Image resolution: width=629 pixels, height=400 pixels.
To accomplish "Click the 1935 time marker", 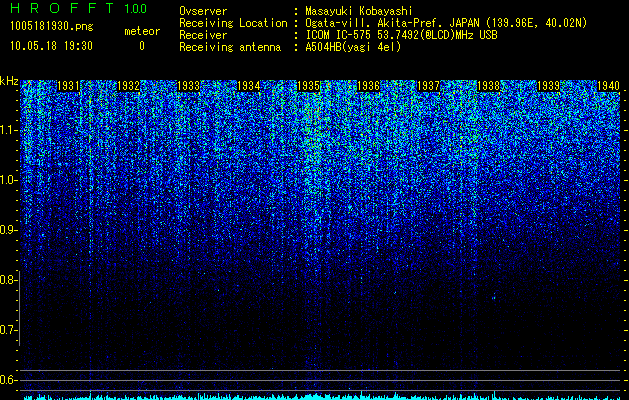I will [x=308, y=86].
